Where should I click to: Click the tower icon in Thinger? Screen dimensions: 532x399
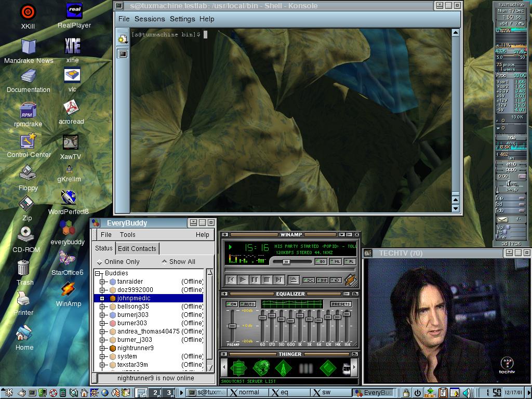pos(283,368)
